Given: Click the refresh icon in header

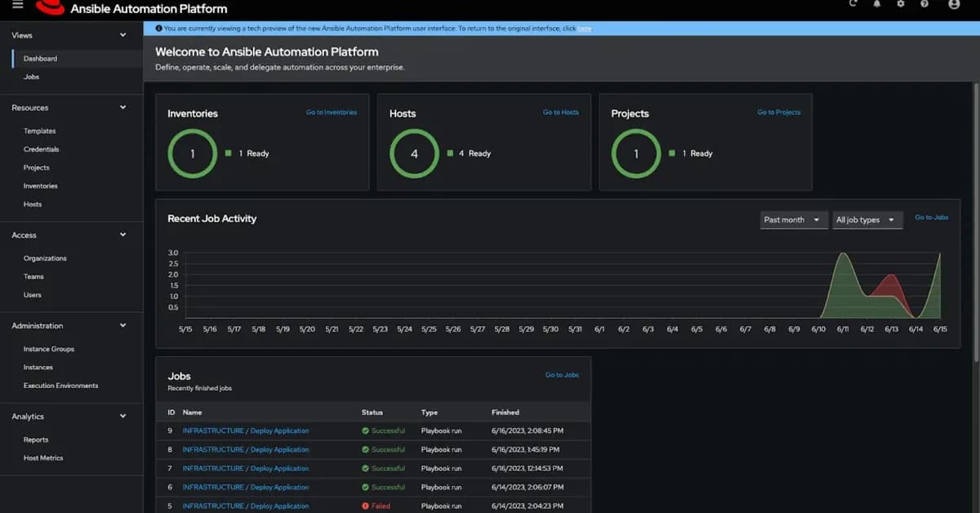Looking at the screenshot, I should tap(853, 4).
